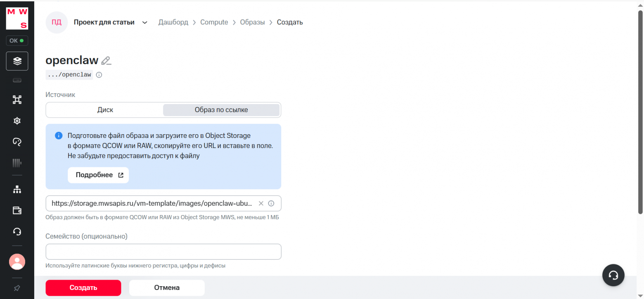Click the info icon next to .../openclaw
644x299 pixels.
pyautogui.click(x=99, y=75)
